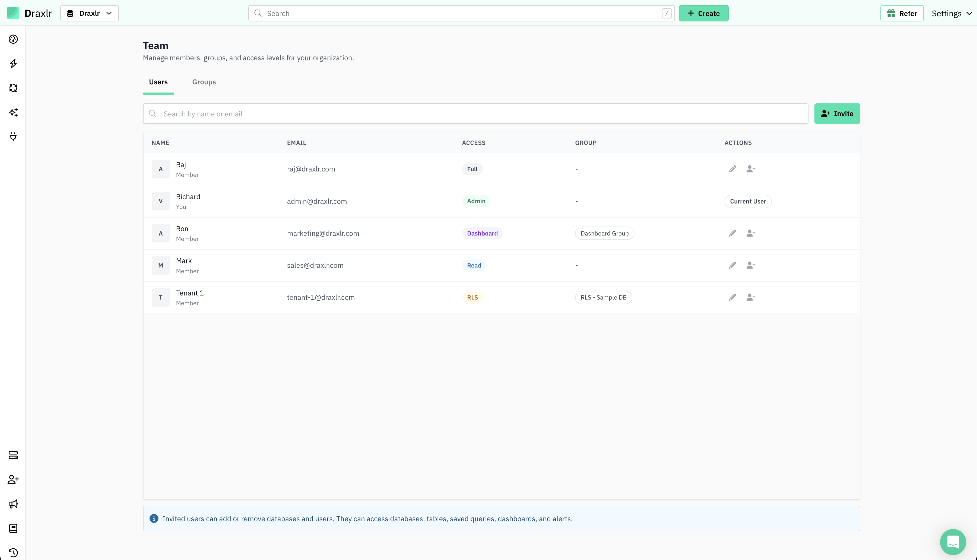The image size is (977, 560).
Task: Click the Dashboard access badge
Action: (x=482, y=233)
